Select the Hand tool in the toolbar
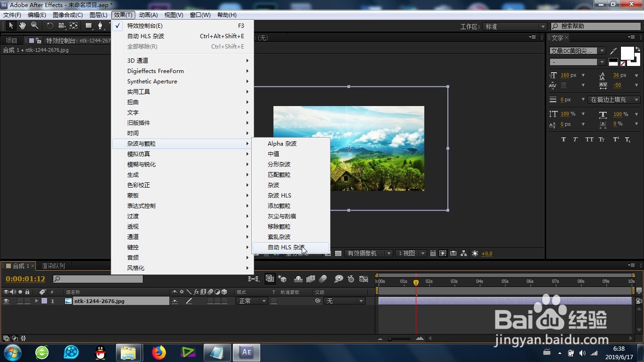This screenshot has height=362, width=644. [22, 26]
